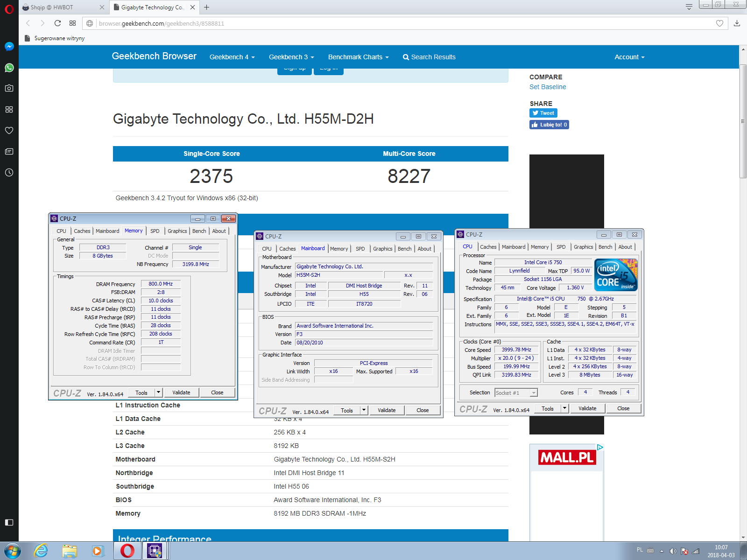Viewport: 747px width, 560px height.
Task: Open the tab list menu icon
Action: 689,7
